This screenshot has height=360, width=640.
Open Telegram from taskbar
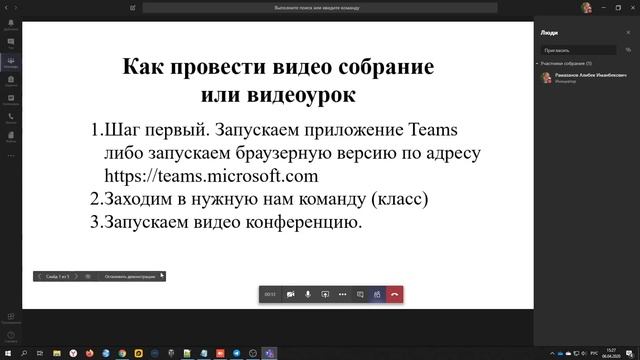[x=236, y=353]
